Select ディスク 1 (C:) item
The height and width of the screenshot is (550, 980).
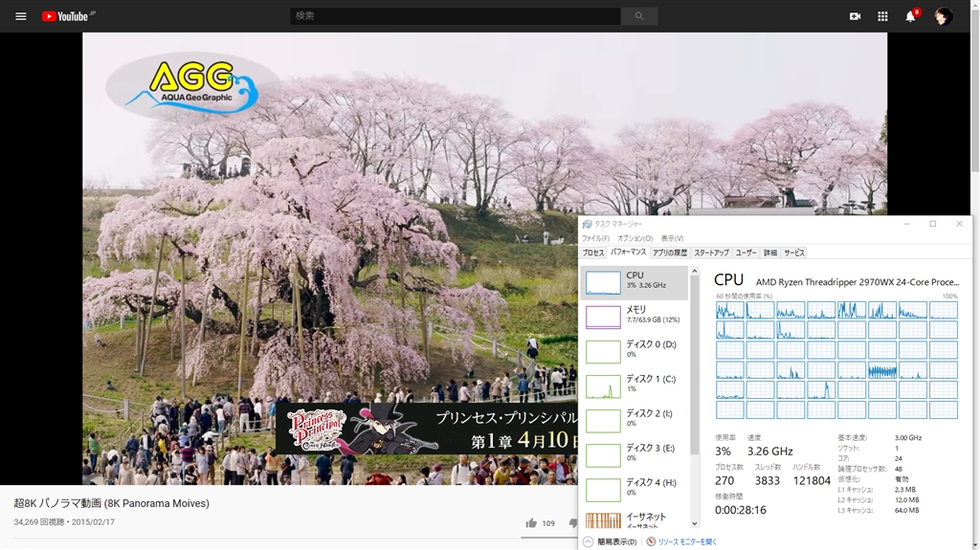pos(635,386)
